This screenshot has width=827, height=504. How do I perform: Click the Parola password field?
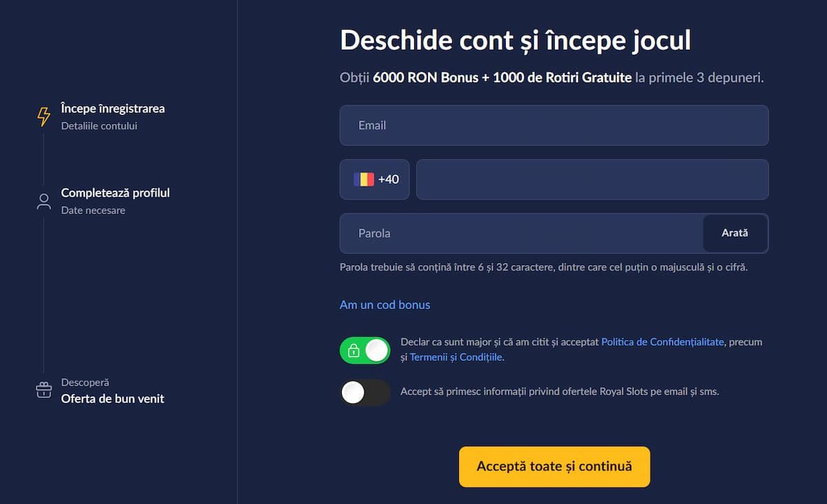pos(520,233)
